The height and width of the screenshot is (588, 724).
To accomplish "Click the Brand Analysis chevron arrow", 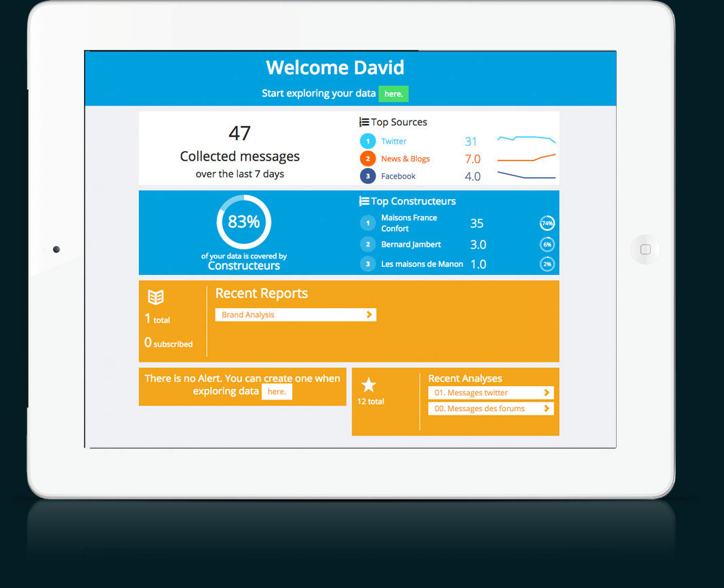I will click(x=369, y=315).
